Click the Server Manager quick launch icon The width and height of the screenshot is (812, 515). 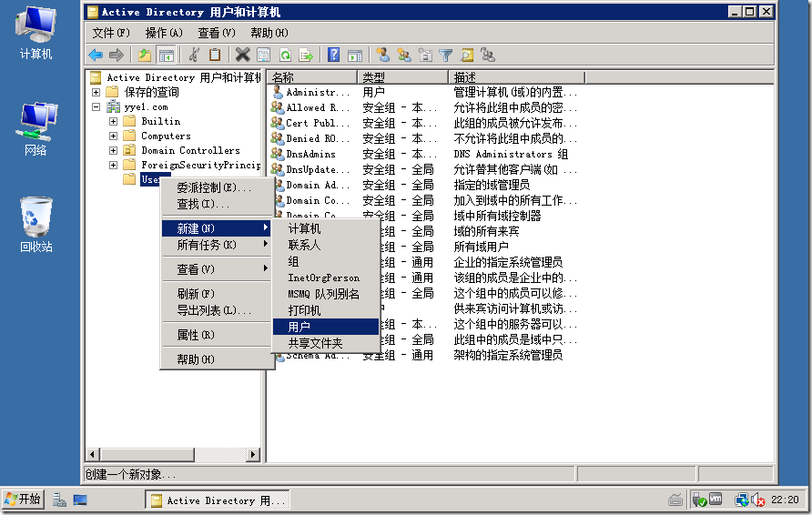(x=59, y=500)
